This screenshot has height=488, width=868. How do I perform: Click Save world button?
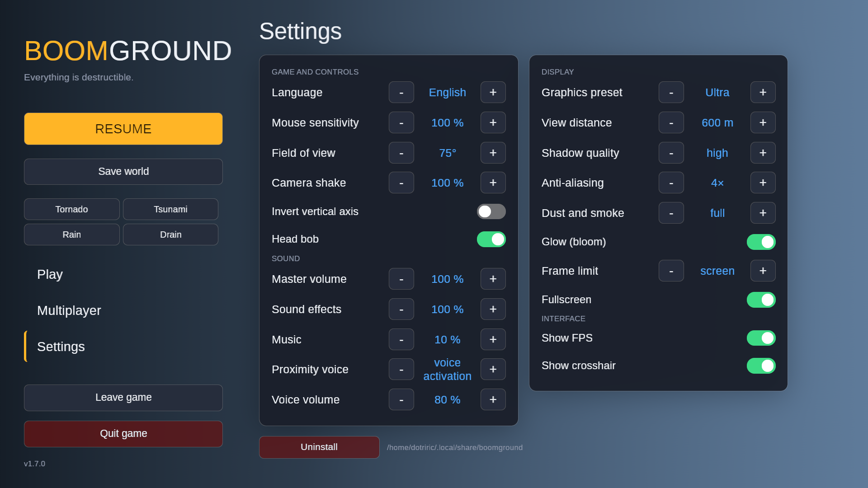pos(123,172)
